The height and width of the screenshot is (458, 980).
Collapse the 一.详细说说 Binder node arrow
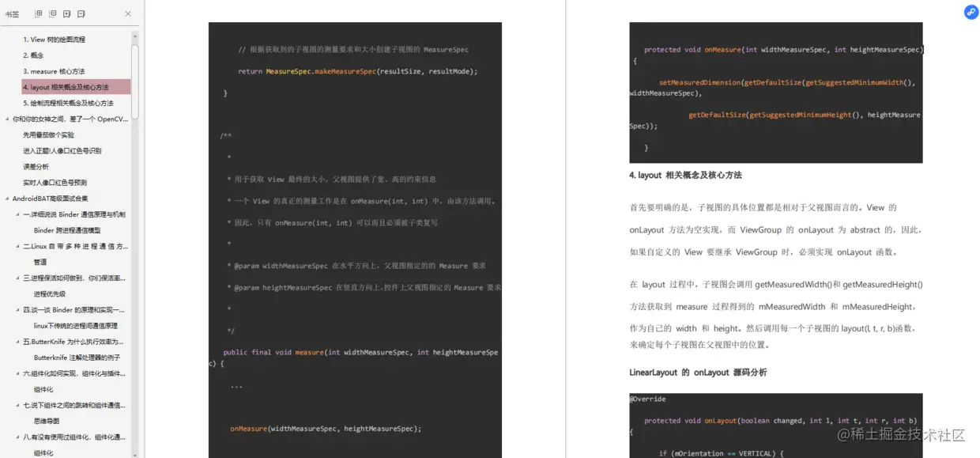click(x=18, y=214)
